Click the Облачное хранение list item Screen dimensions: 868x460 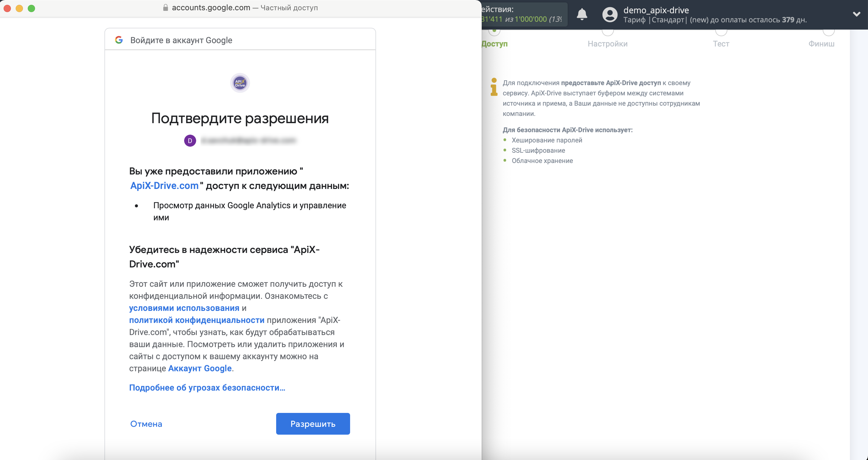pyautogui.click(x=542, y=161)
